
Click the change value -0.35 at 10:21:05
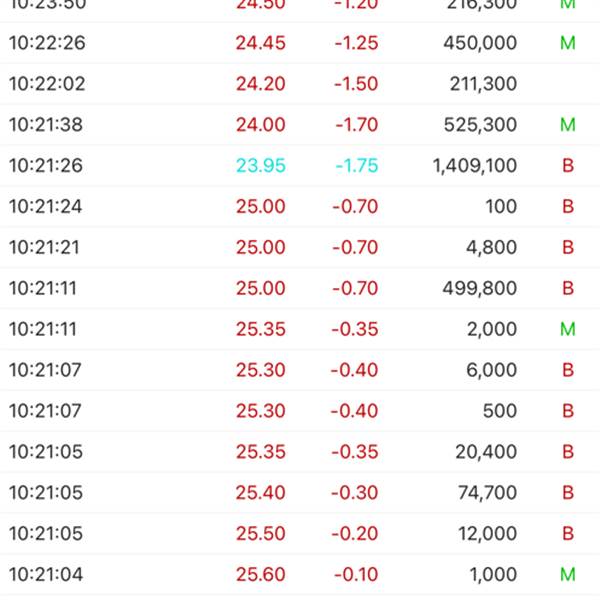tap(355, 452)
